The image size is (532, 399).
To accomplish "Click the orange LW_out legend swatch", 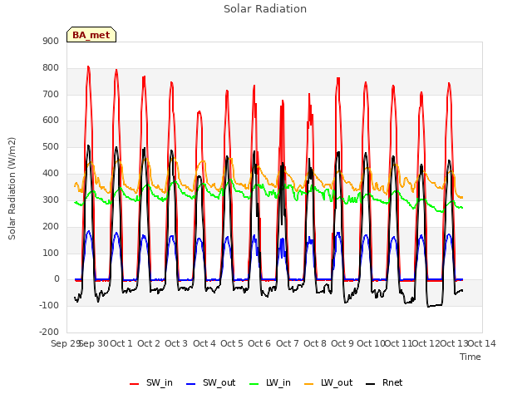I will [x=309, y=384].
